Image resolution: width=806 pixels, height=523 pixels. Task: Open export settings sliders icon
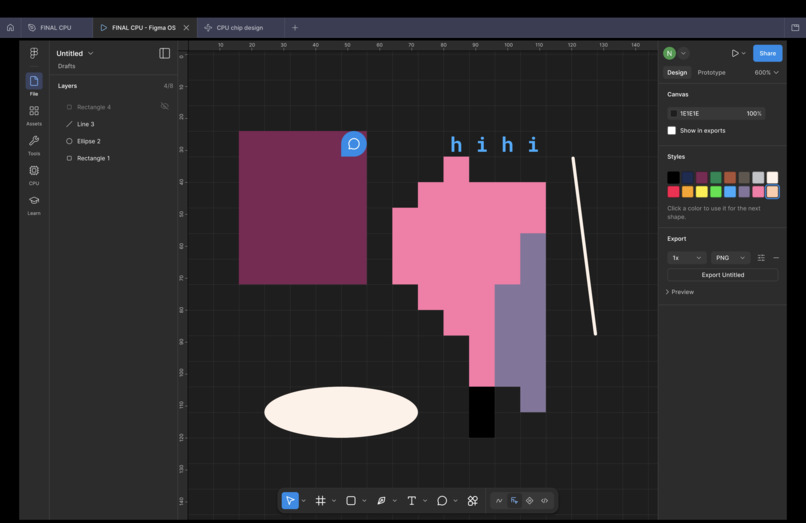761,258
